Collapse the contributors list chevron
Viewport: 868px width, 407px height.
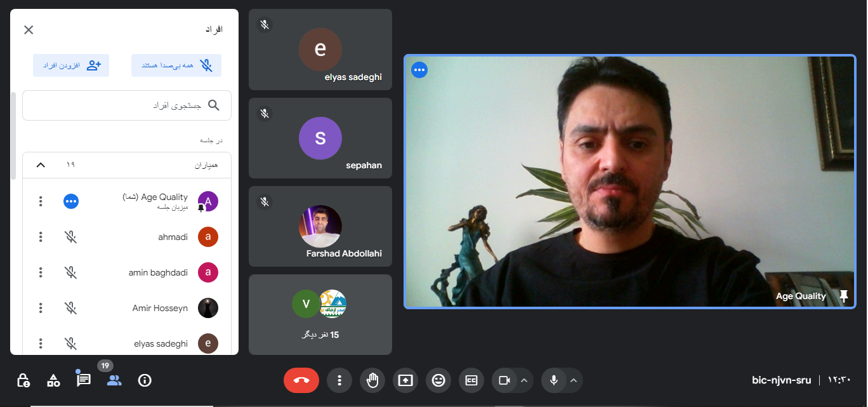coord(41,165)
